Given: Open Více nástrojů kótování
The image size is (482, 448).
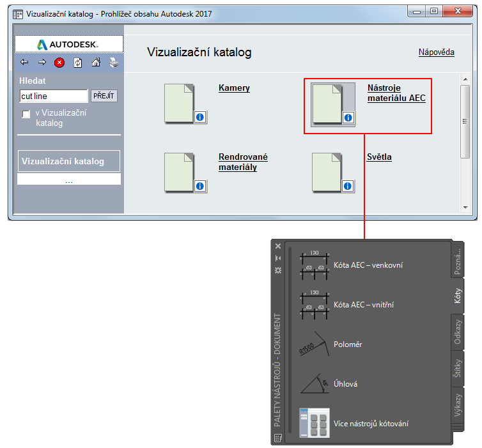Looking at the screenshot, I should [x=354, y=424].
